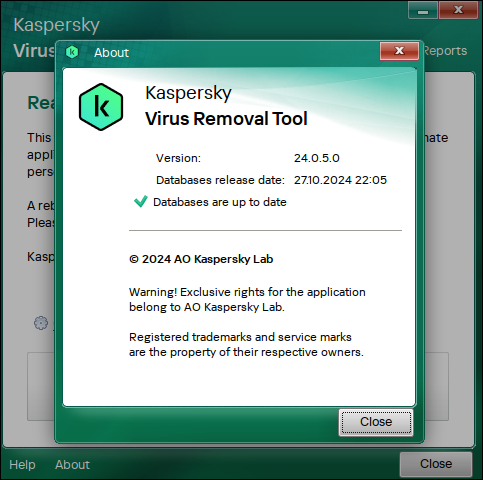Open Help link in main window footer
483x480 pixels.
[x=22, y=464]
